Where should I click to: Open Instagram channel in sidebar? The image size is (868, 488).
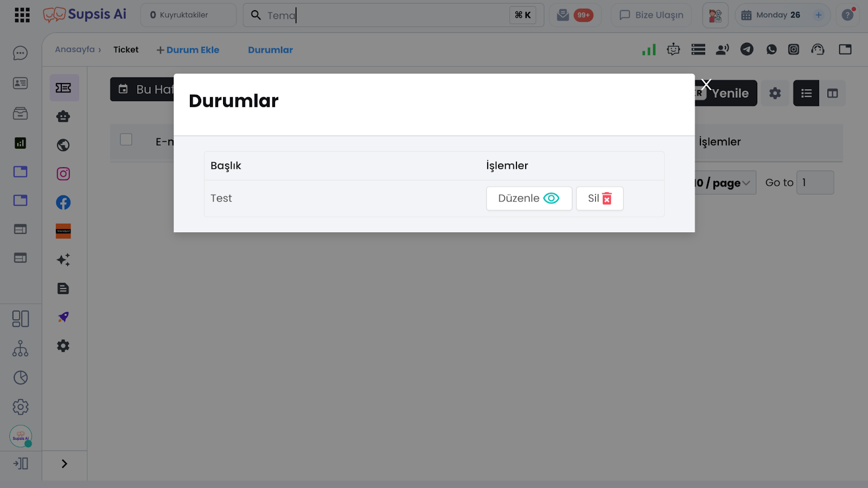click(63, 174)
